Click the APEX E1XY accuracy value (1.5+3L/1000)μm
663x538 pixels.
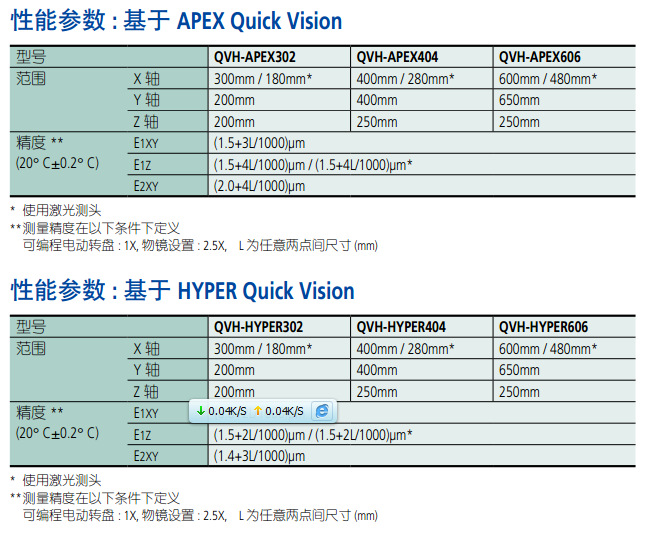point(260,143)
